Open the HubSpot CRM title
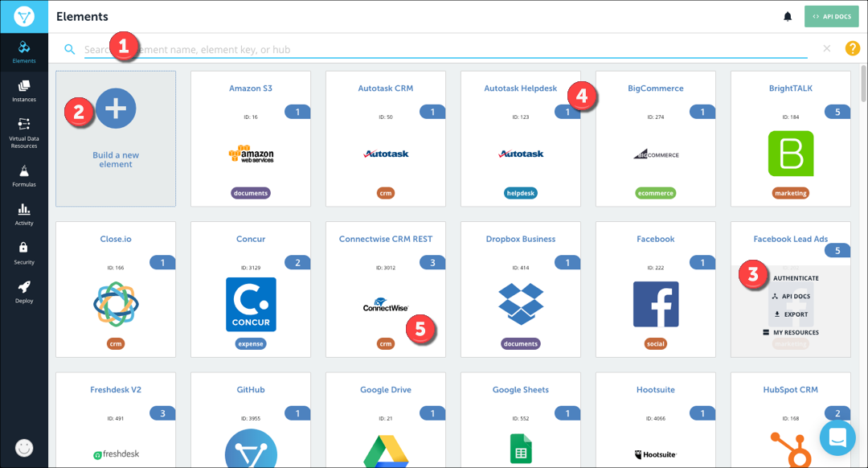The image size is (868, 468). pyautogui.click(x=791, y=389)
